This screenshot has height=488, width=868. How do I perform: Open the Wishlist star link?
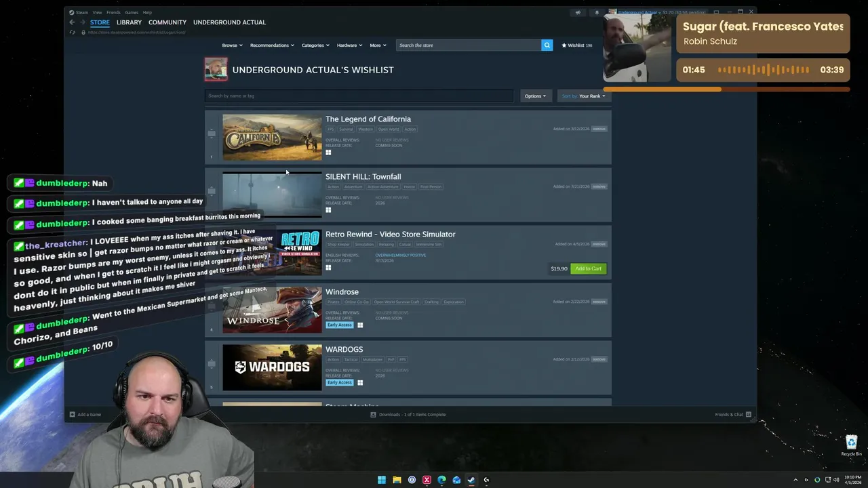577,45
